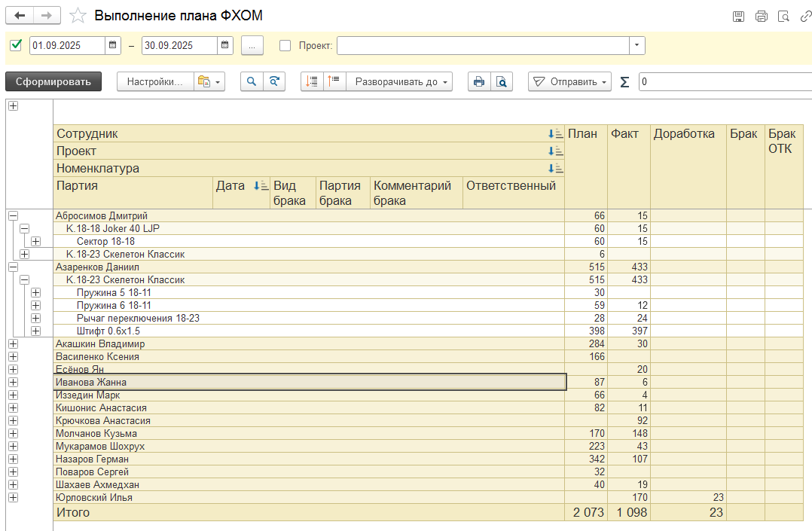812x531 pixels.
Task: Open calendar picker for start date 01.09.2025
Action: (112, 45)
